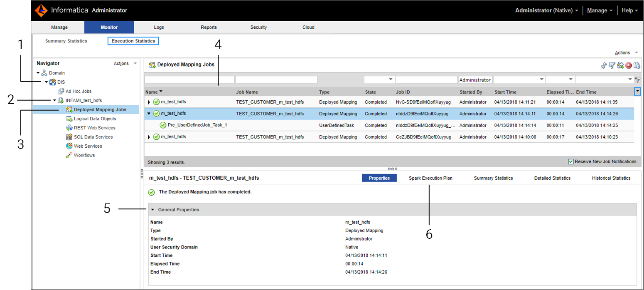Collapse the Domain tree node
This screenshot has height=290, width=644.
coord(38,73)
